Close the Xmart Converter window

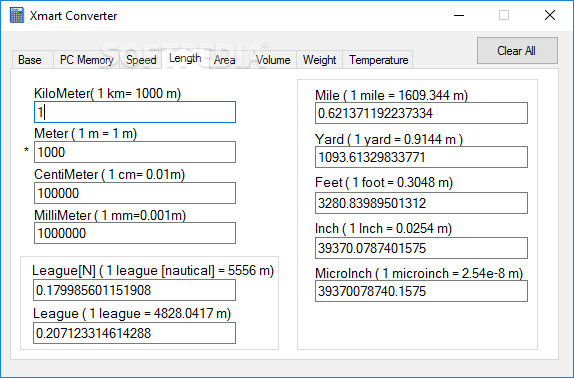click(550, 15)
